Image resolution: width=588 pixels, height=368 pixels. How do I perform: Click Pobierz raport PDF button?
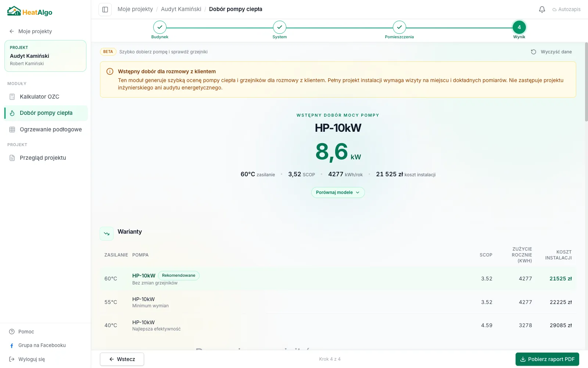point(547,359)
